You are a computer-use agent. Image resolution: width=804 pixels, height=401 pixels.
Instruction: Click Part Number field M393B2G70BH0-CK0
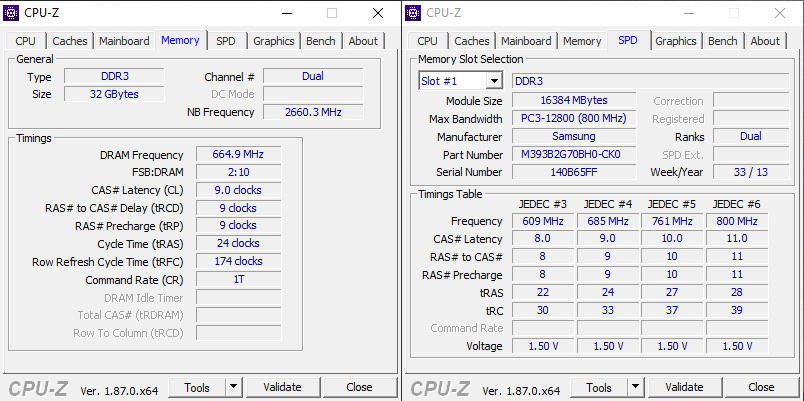[574, 154]
